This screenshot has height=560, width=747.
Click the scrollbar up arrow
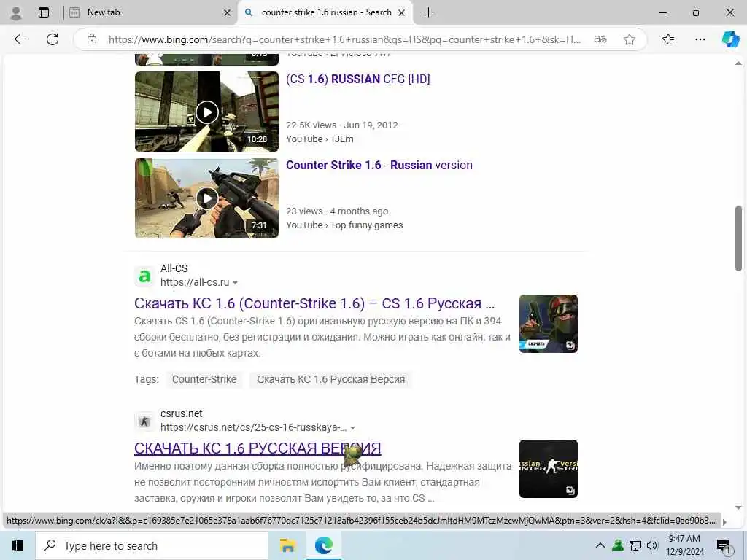738,63
